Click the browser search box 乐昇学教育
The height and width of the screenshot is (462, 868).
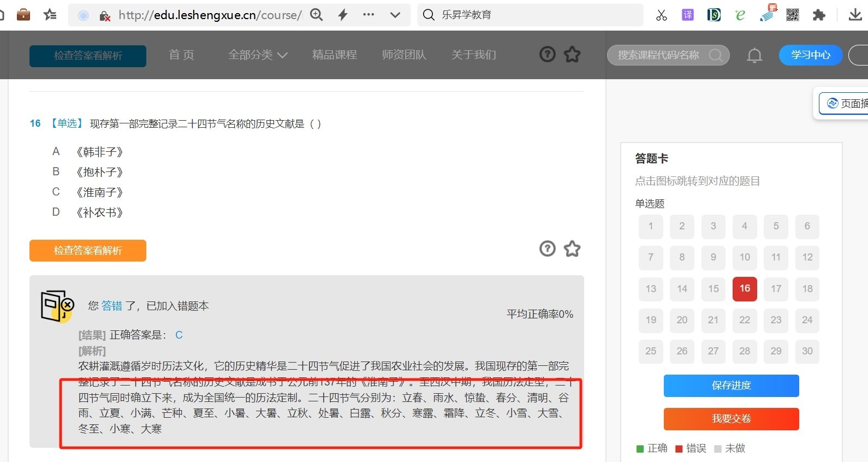coord(530,15)
